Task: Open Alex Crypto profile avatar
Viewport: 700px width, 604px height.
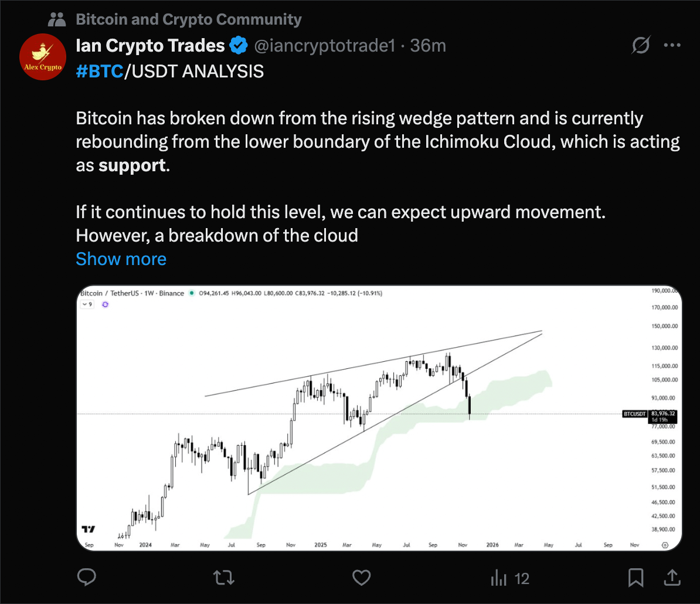Action: [x=42, y=57]
